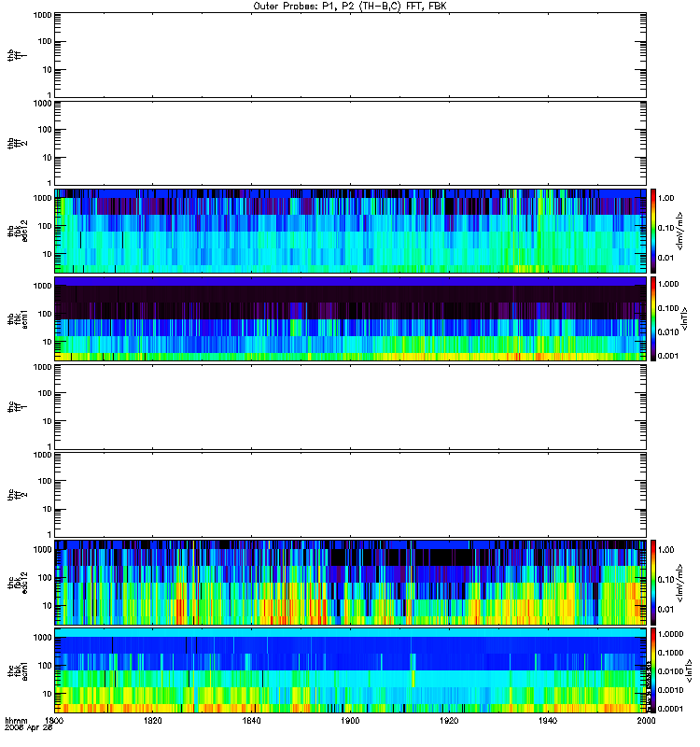Viewport: 700px width, 747px height.
Task: Select the empty thb fff 2 panel
Action: click(x=350, y=143)
